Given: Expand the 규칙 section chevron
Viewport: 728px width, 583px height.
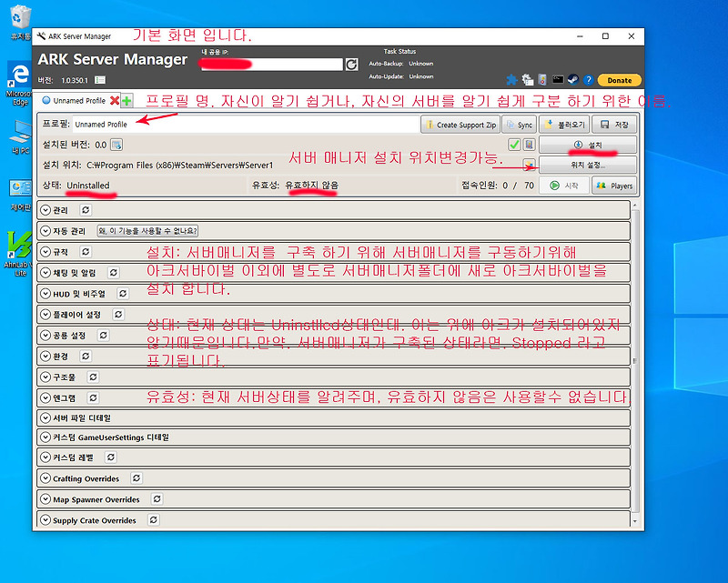Looking at the screenshot, I should [45, 252].
